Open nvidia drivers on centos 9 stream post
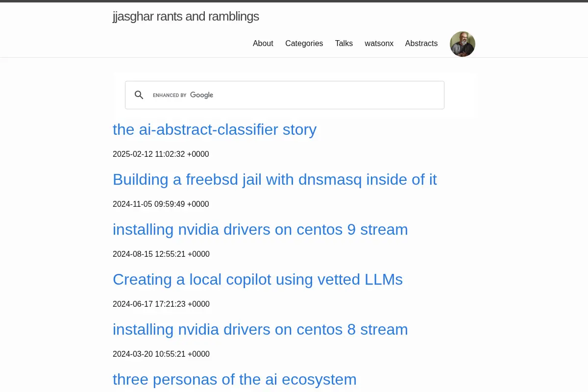 [x=260, y=230]
